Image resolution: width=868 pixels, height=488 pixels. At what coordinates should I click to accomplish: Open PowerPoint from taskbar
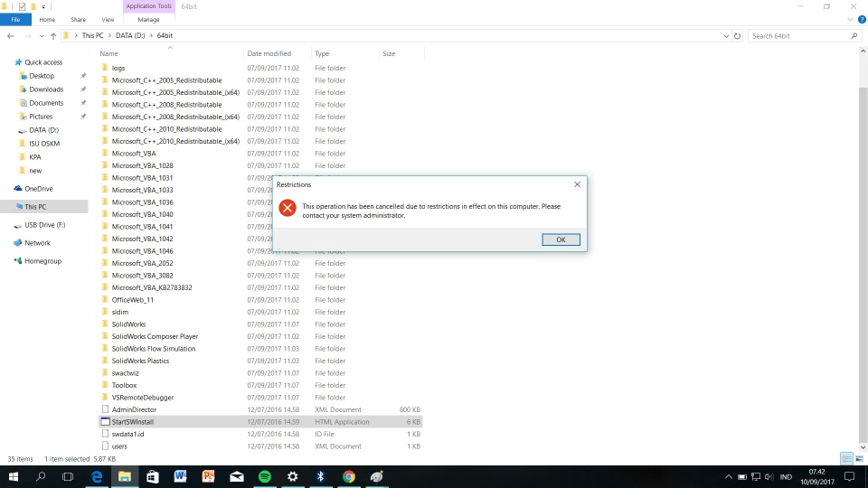point(208,476)
